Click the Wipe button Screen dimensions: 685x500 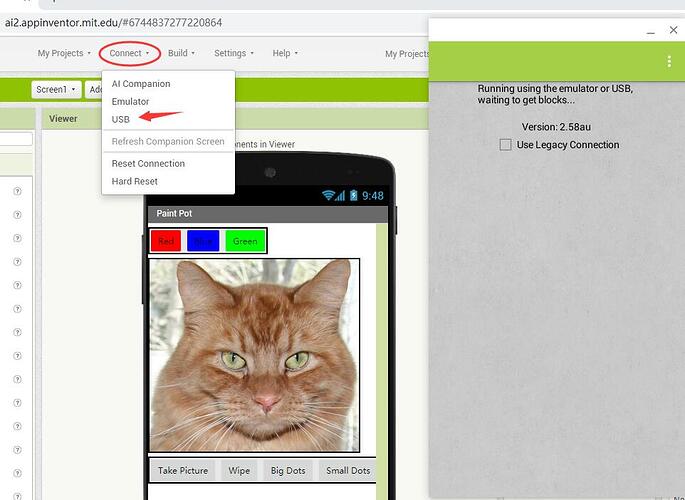coord(239,470)
